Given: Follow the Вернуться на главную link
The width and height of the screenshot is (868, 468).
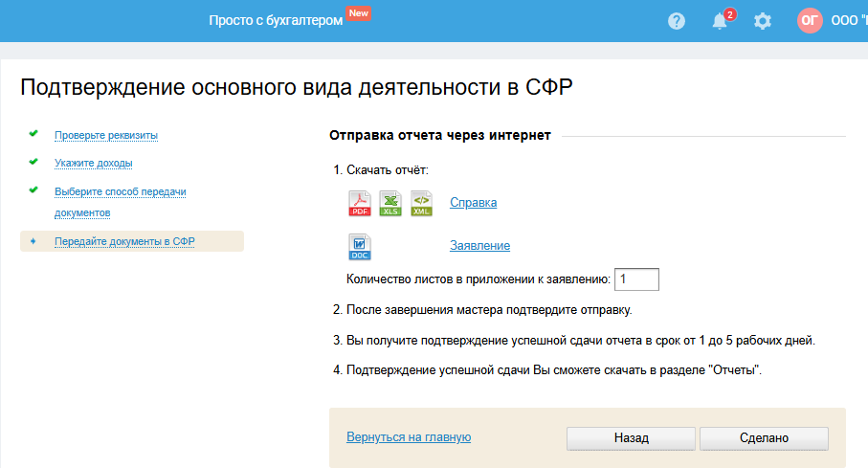Looking at the screenshot, I should [409, 437].
